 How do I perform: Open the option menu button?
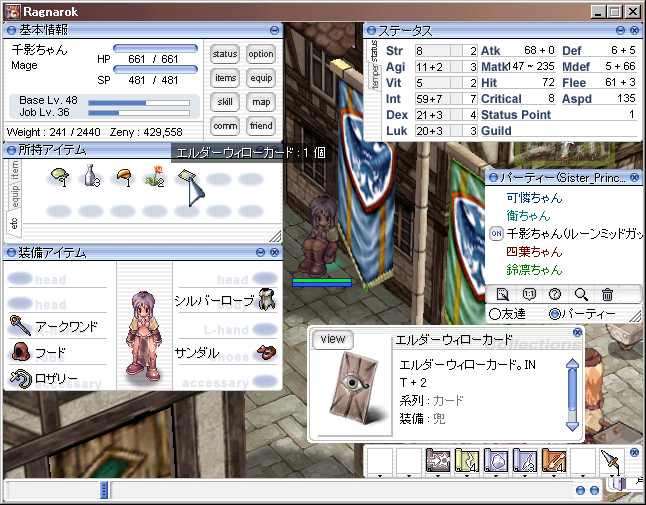(x=261, y=54)
